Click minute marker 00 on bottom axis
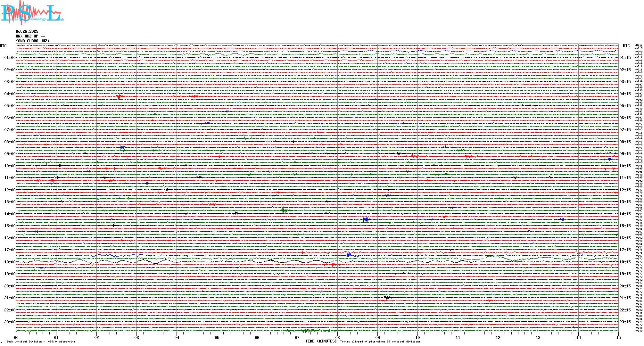This screenshot has width=644, height=346. pos(16,337)
